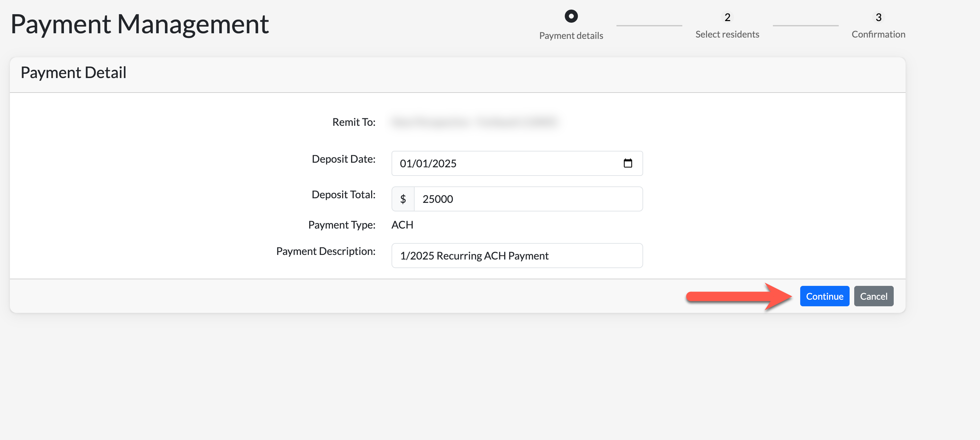Click the Deposit Total label

click(x=343, y=195)
